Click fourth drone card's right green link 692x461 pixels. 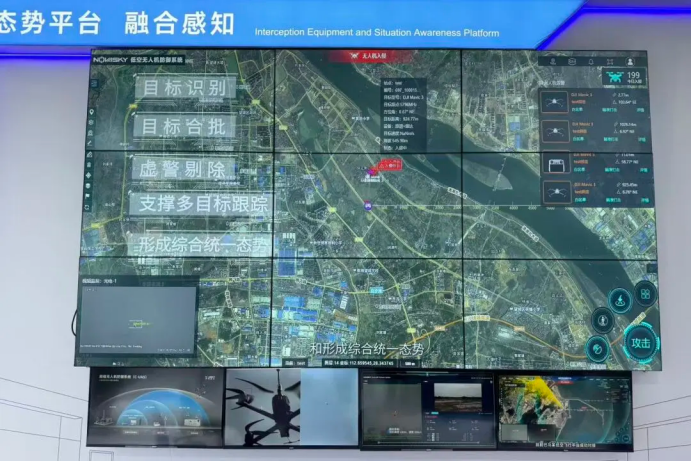(x=645, y=200)
